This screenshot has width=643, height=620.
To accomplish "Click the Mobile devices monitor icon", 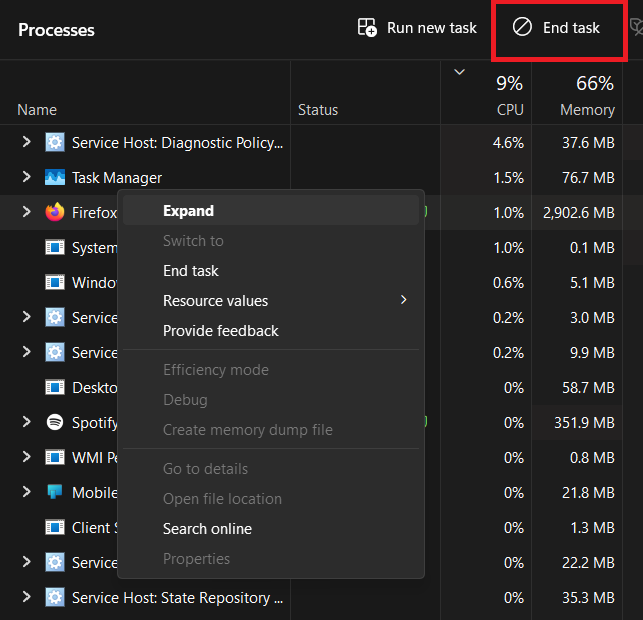I will 55,492.
